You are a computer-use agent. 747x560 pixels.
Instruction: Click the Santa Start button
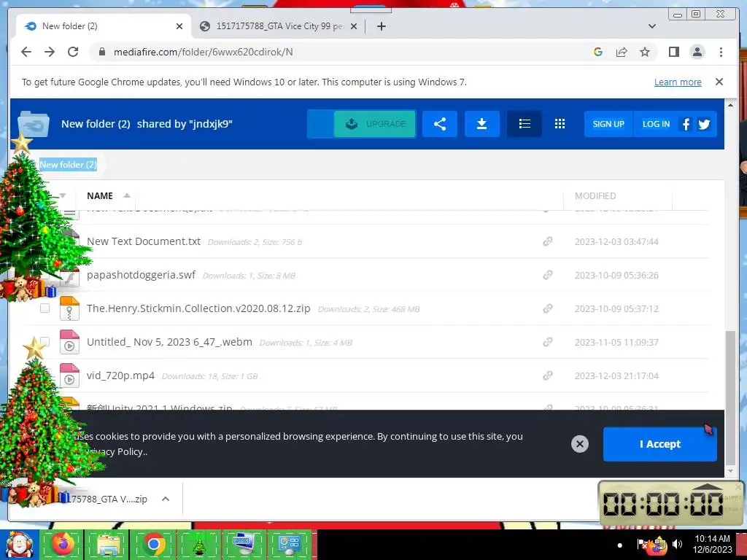pyautogui.click(x=19, y=544)
